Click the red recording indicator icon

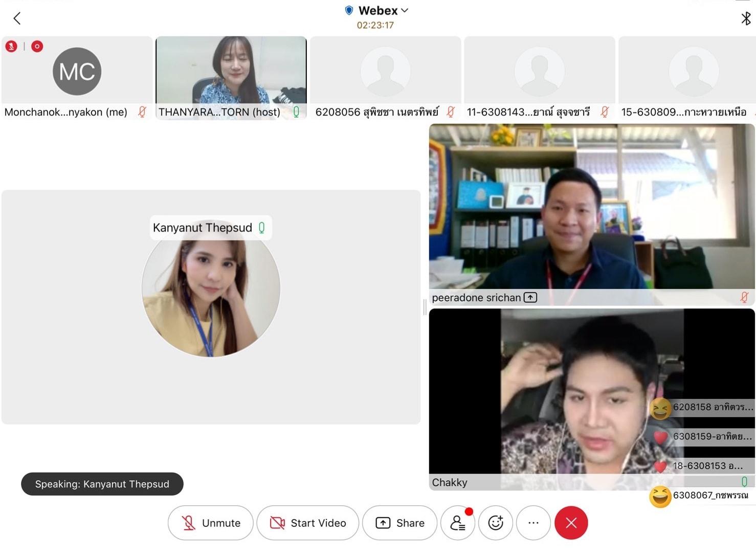(37, 47)
